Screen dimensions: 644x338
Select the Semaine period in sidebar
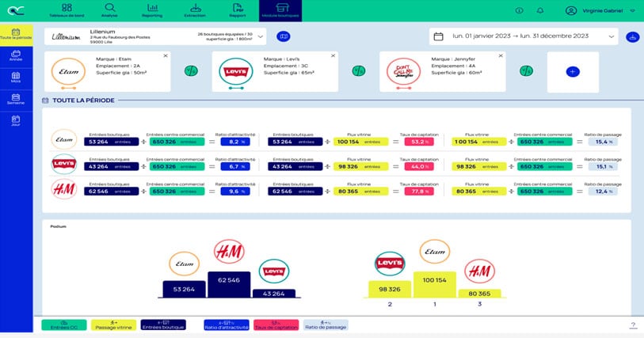pyautogui.click(x=16, y=100)
